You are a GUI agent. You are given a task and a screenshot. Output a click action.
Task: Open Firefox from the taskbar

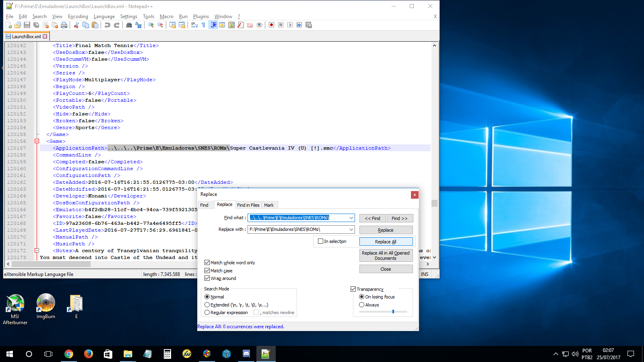tap(89, 354)
